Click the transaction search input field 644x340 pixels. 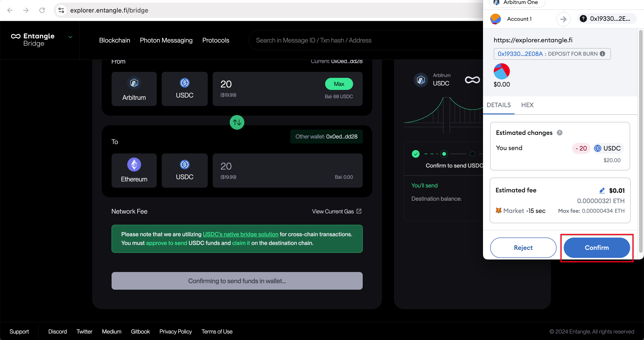(314, 40)
